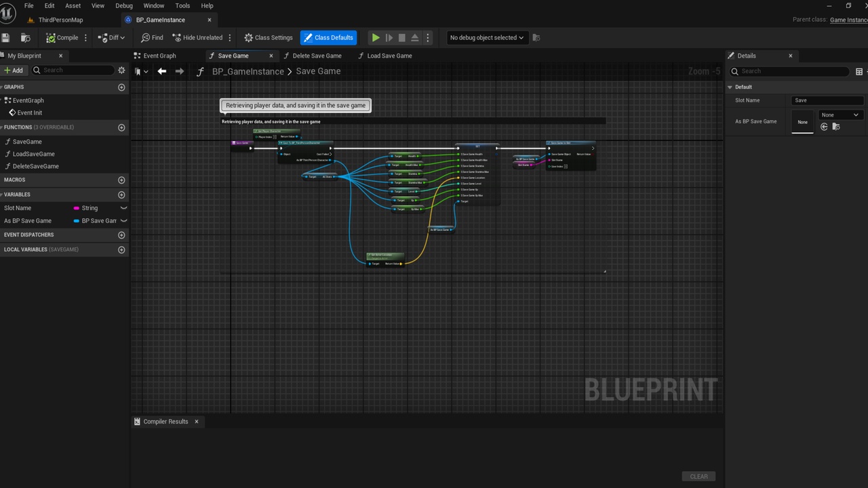Toggle Class Defaults mode
This screenshot has height=488, width=868.
tap(328, 38)
